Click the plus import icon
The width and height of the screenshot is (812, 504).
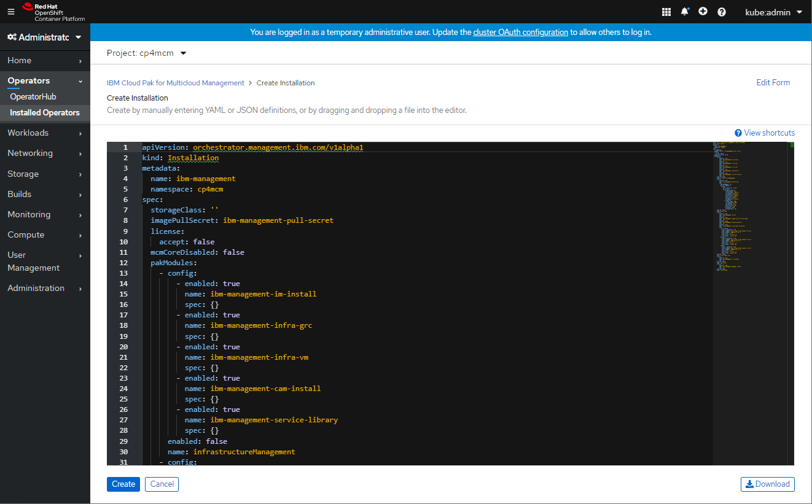(703, 12)
